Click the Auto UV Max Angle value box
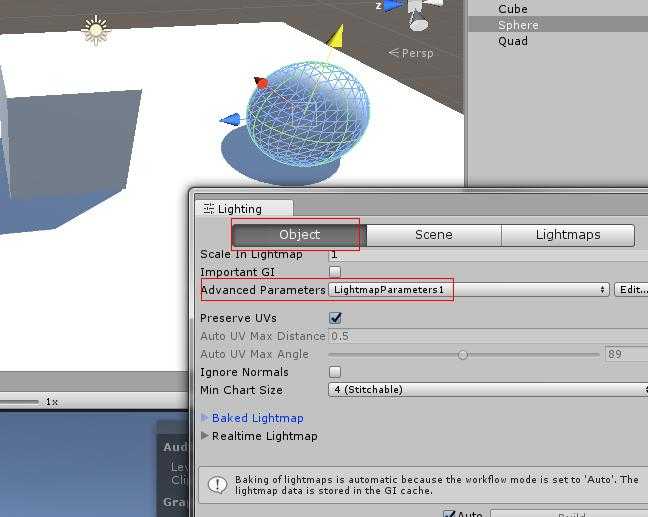648x517 pixels. click(x=626, y=354)
